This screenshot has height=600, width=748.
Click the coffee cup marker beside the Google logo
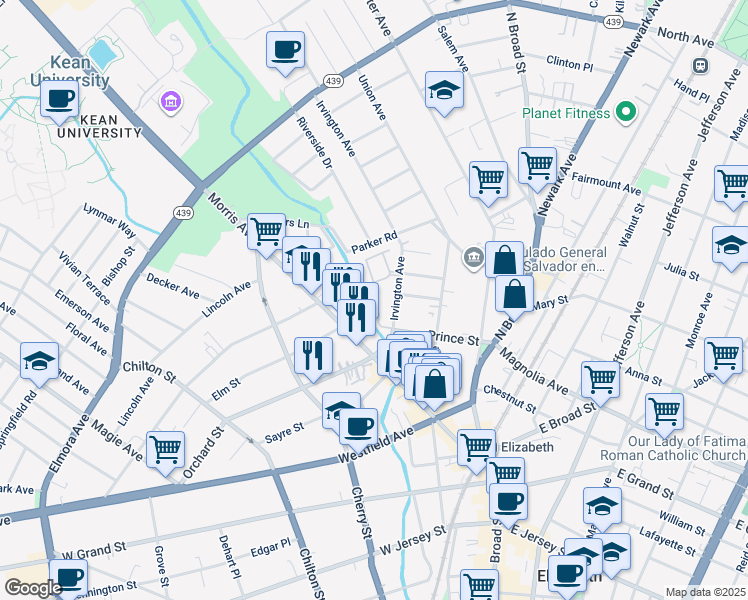(x=69, y=579)
